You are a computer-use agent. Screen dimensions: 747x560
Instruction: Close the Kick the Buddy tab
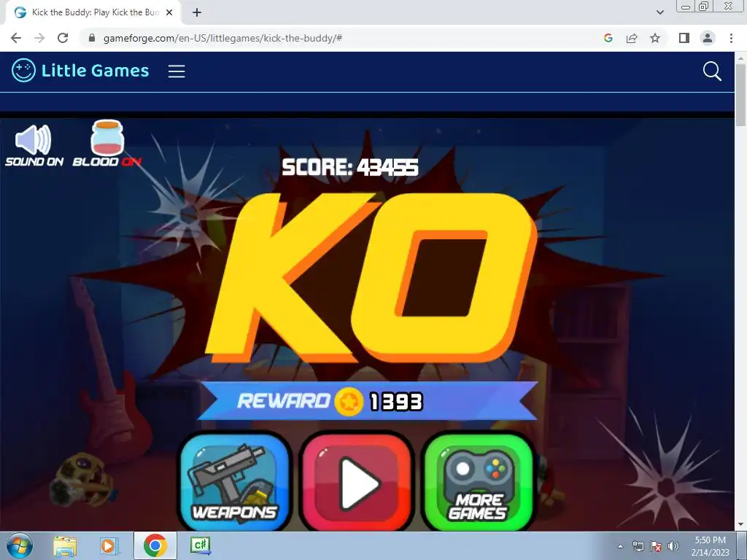[169, 13]
